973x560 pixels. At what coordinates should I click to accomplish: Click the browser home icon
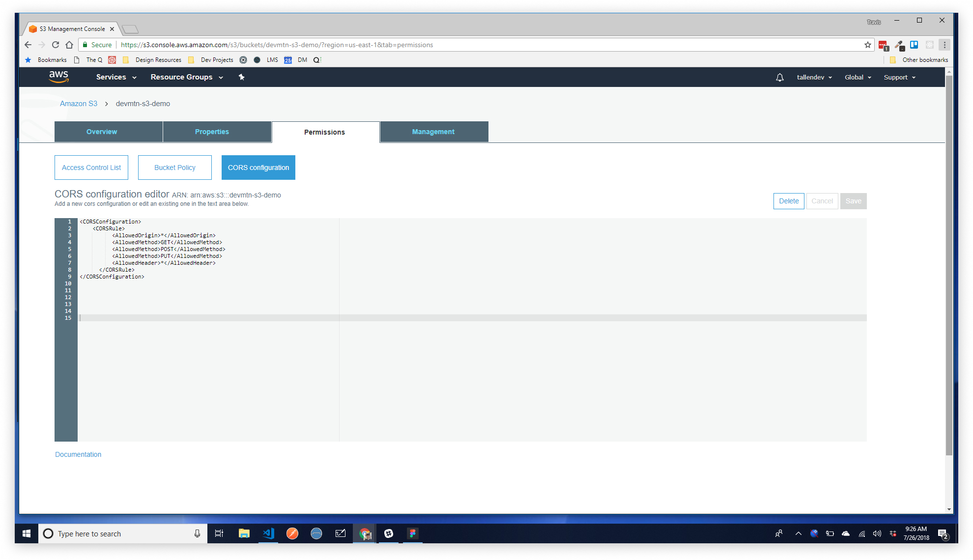pyautogui.click(x=69, y=45)
